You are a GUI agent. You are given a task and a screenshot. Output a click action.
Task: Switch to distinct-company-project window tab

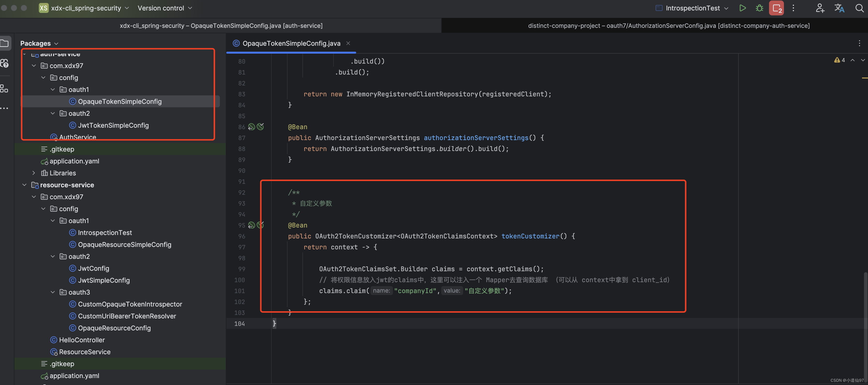pos(669,26)
